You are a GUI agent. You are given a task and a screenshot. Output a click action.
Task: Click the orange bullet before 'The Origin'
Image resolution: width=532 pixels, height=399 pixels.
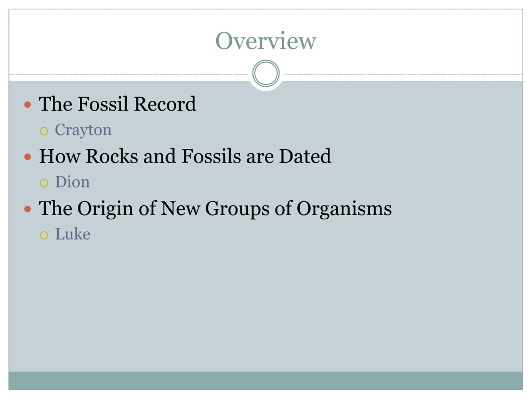[28, 209]
